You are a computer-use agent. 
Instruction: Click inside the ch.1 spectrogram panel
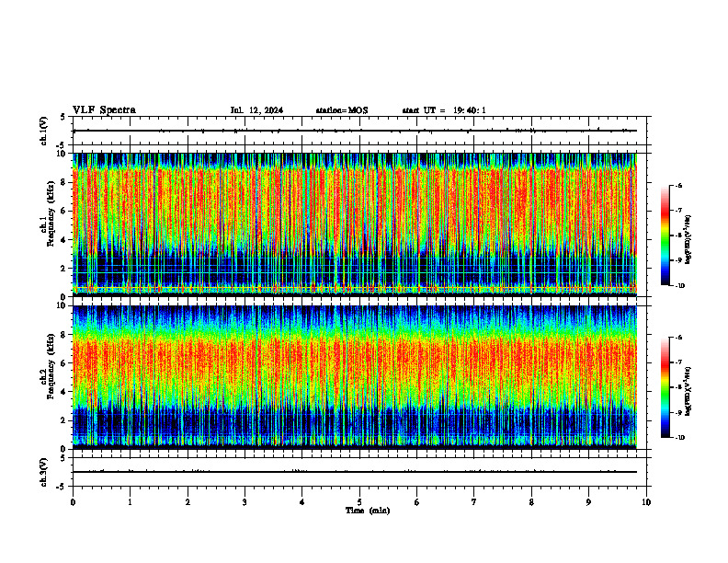(355, 224)
